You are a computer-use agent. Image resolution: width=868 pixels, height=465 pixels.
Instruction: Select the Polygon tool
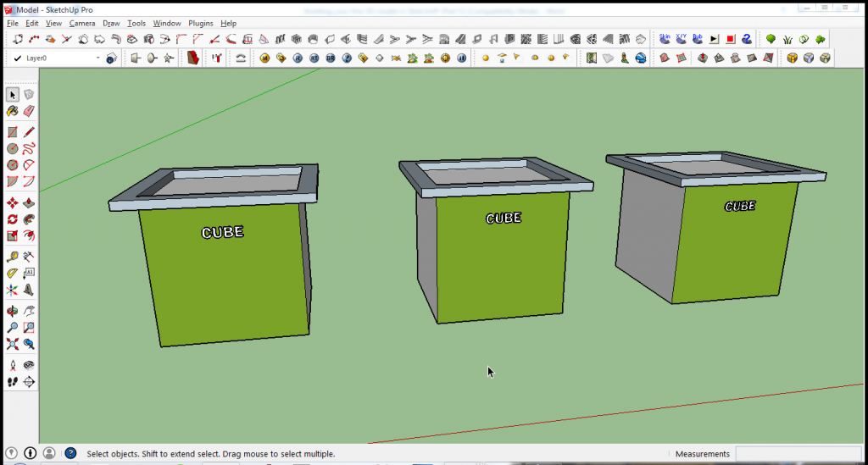coord(12,165)
